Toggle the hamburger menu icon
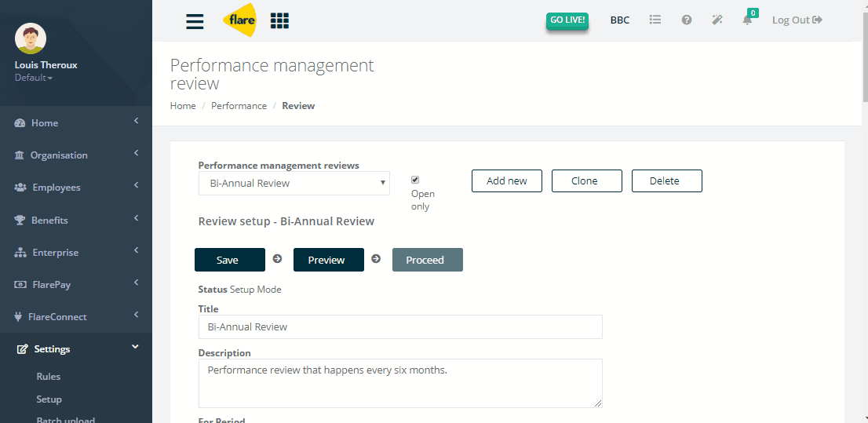The height and width of the screenshot is (423, 868). coord(195,21)
